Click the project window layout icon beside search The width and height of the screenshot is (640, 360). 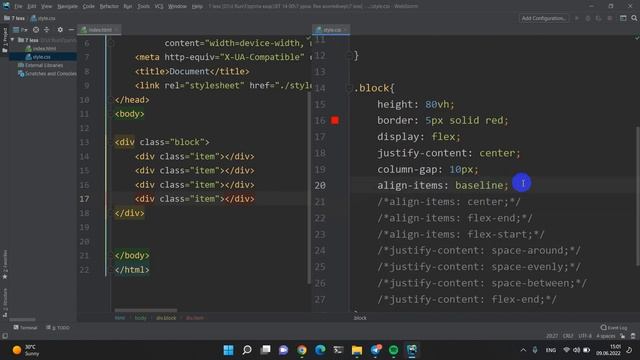(x=623, y=18)
